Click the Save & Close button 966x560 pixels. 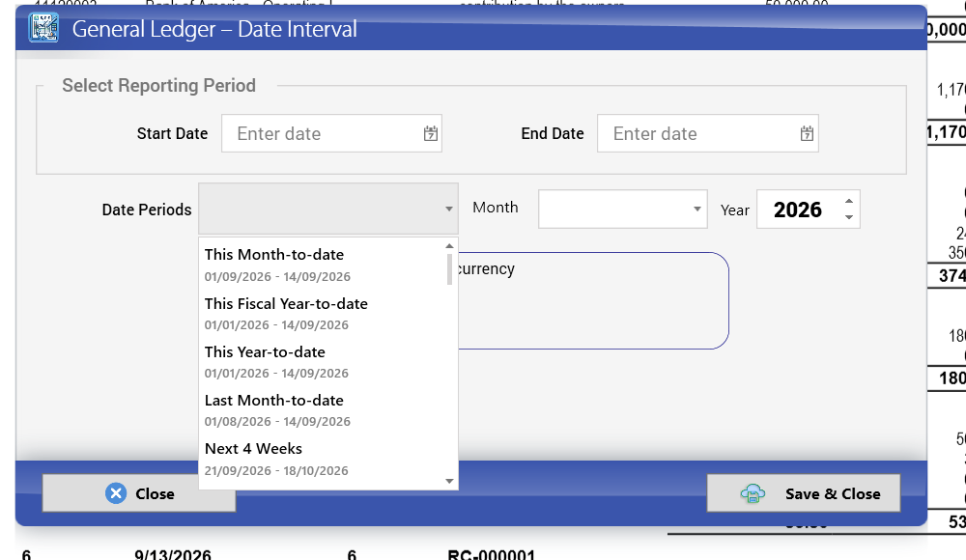pyautogui.click(x=804, y=492)
